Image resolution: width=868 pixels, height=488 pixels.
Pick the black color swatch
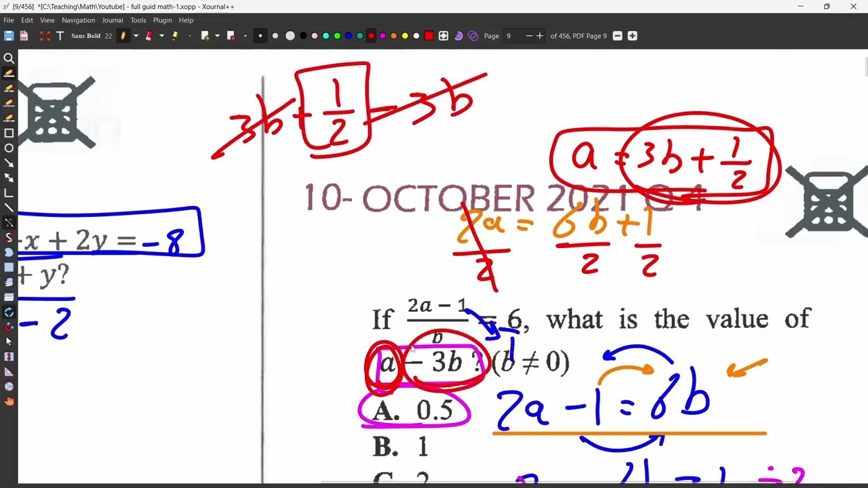[303, 36]
